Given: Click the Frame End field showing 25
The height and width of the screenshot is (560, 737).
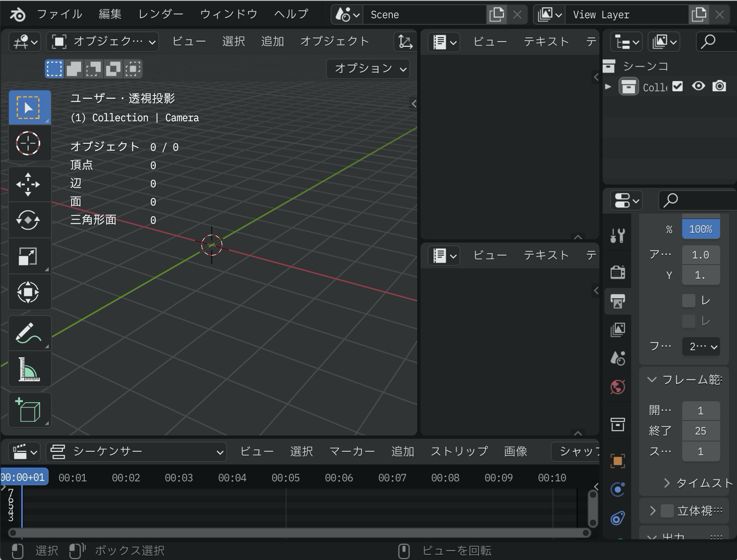Looking at the screenshot, I should (701, 431).
